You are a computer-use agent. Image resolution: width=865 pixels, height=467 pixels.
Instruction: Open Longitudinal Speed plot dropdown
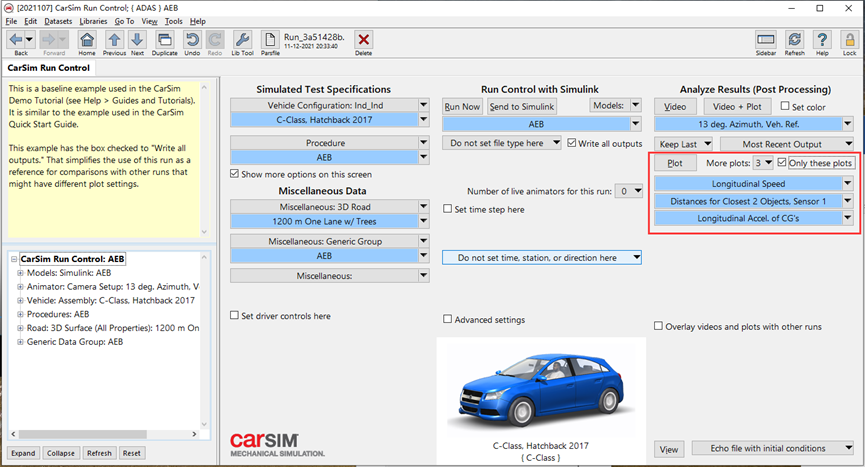[848, 184]
